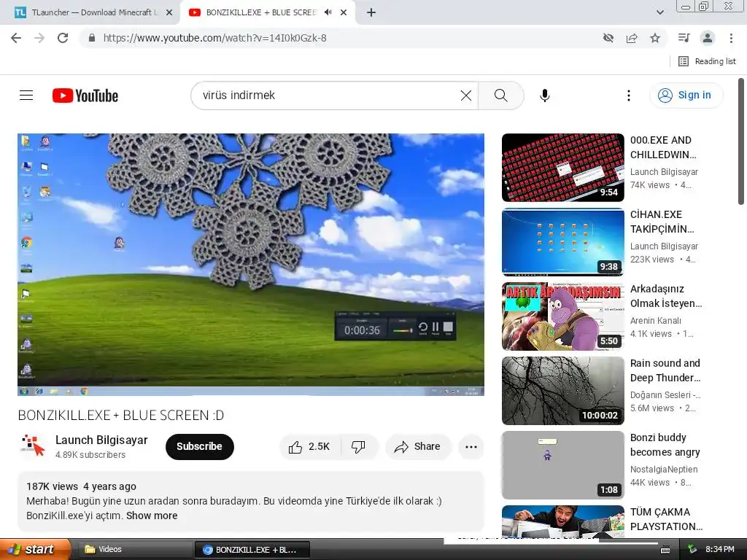
Task: Expand description with Show more
Action: tap(152, 516)
